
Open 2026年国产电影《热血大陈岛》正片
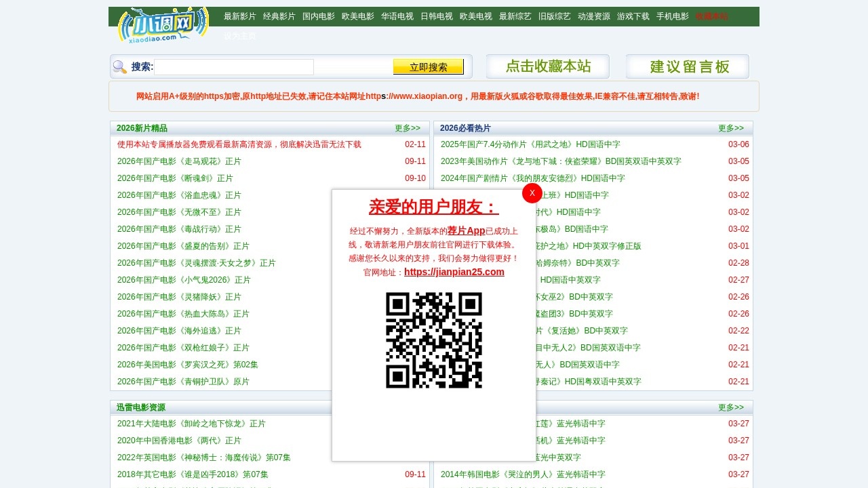click(183, 314)
